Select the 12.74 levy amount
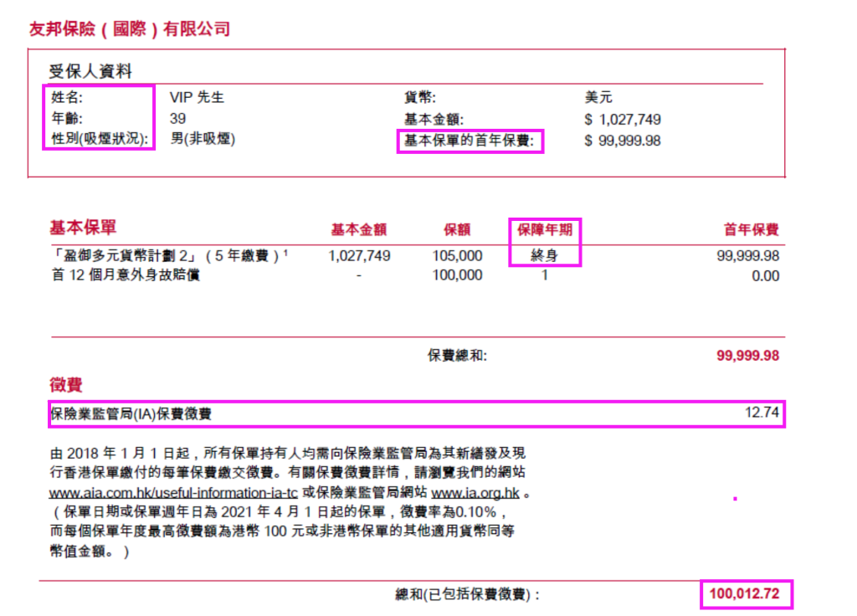857x616 pixels. [x=762, y=412]
